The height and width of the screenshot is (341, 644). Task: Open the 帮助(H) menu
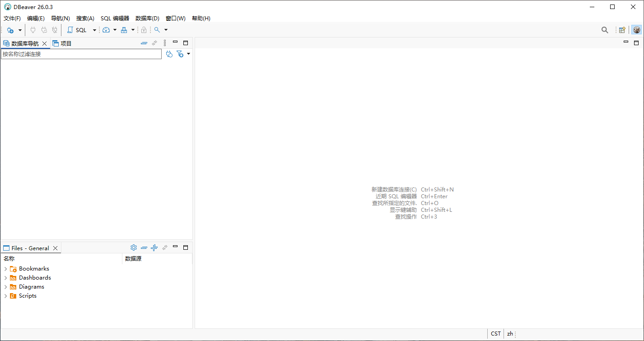pyautogui.click(x=201, y=19)
